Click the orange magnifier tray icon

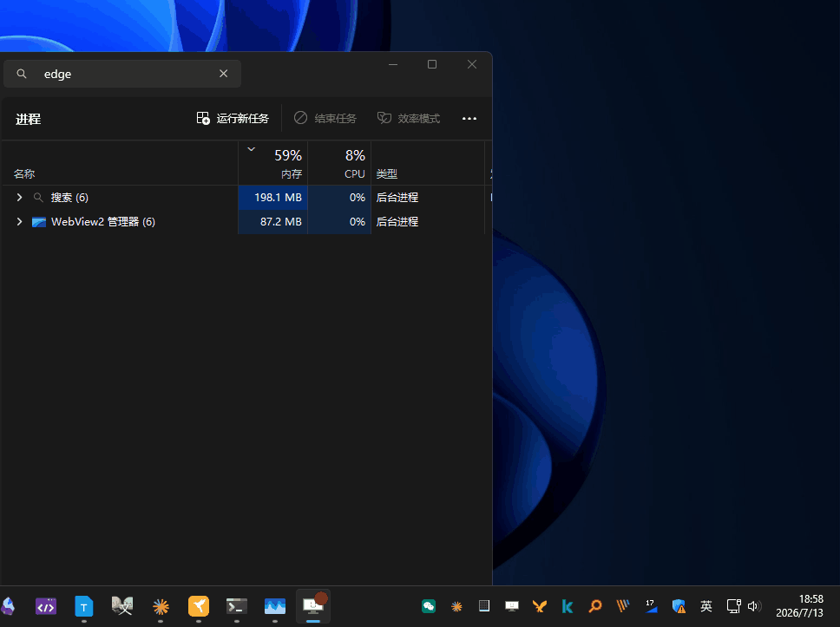pos(595,606)
